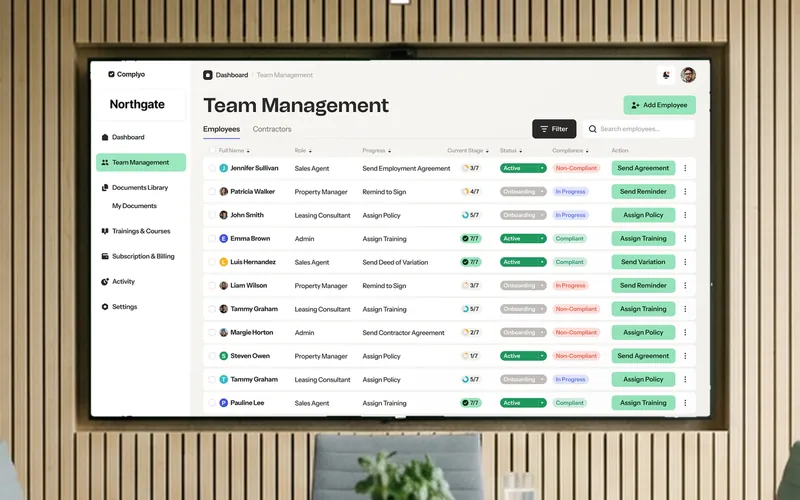Screen dimensions: 800x500
Task: Click Margie Horton's 2/7 stage indicator
Action: coord(470,332)
